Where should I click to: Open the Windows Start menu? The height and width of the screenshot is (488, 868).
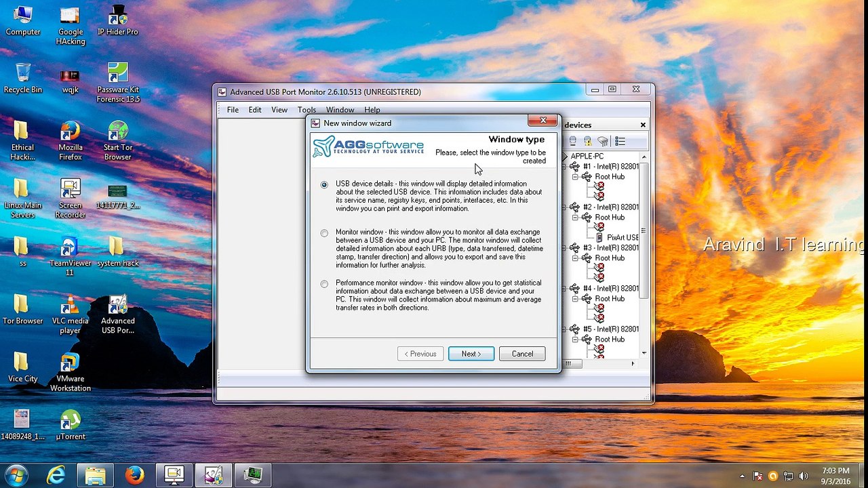(16, 476)
